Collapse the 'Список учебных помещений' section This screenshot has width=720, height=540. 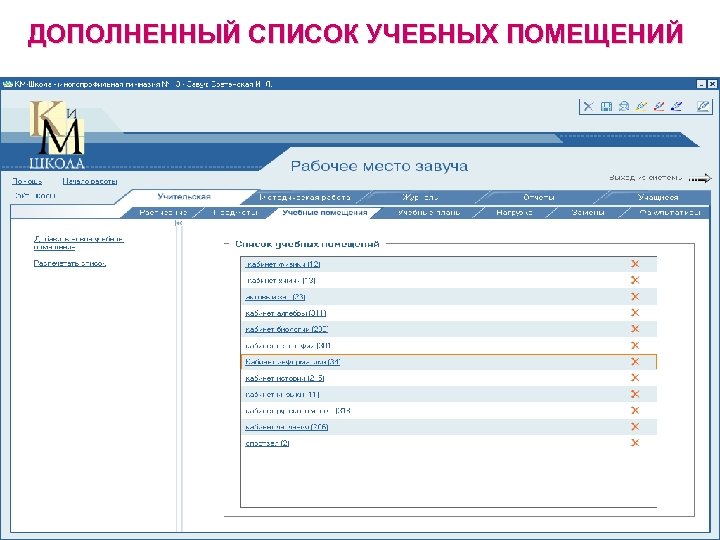pyautogui.click(x=226, y=244)
